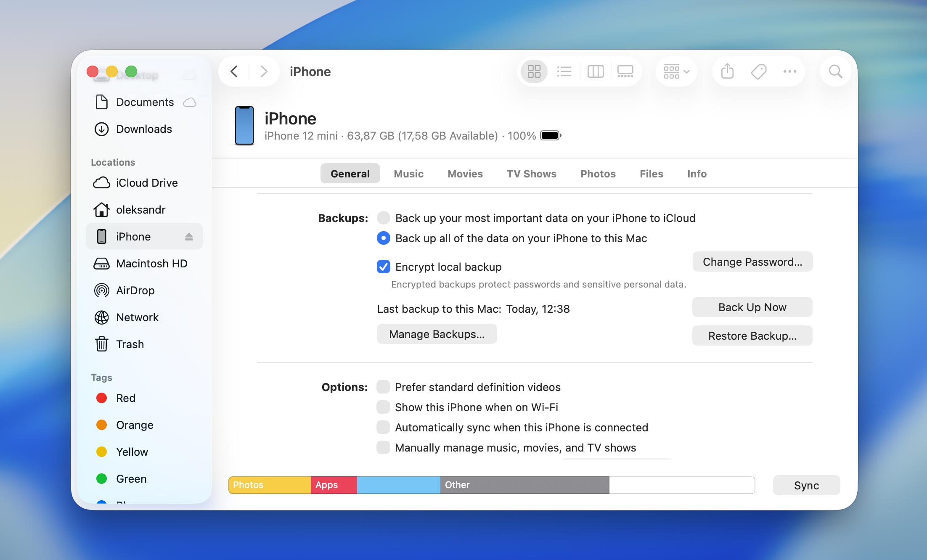Screen dimensions: 927x560
Task: Select the Yellow tag
Action: [x=145, y=452]
